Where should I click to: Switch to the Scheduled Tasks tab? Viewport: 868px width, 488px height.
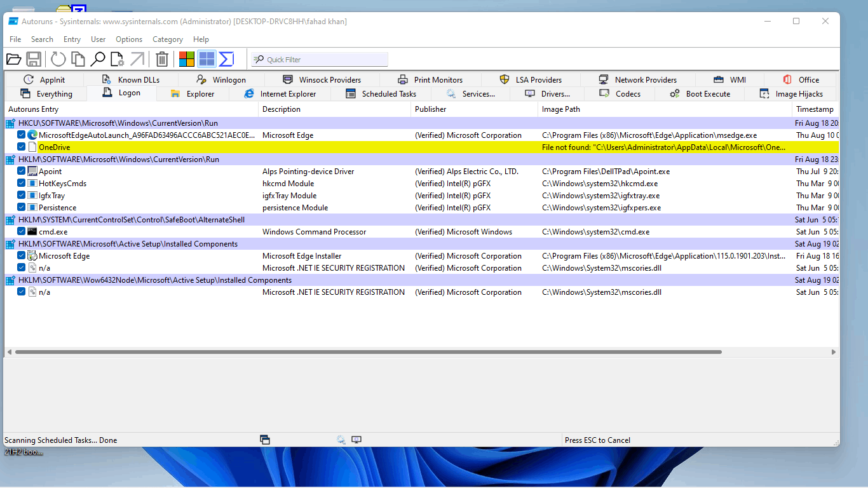coord(381,93)
